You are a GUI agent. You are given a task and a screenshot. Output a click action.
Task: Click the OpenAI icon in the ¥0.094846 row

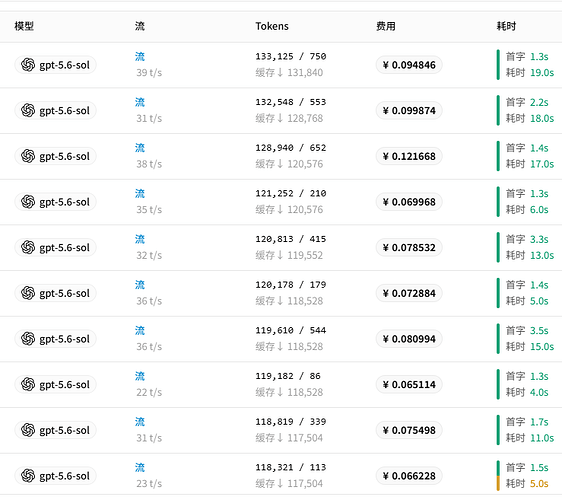tap(28, 65)
